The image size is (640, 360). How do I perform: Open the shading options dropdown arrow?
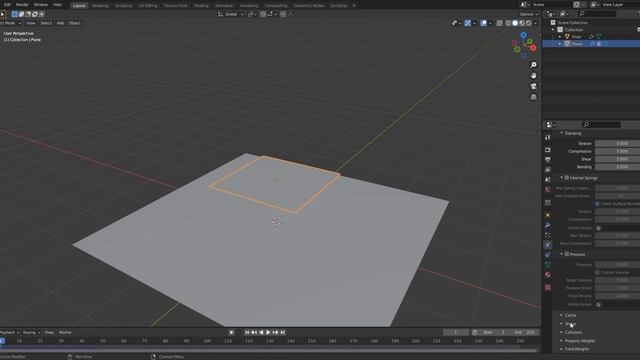pyautogui.click(x=536, y=23)
